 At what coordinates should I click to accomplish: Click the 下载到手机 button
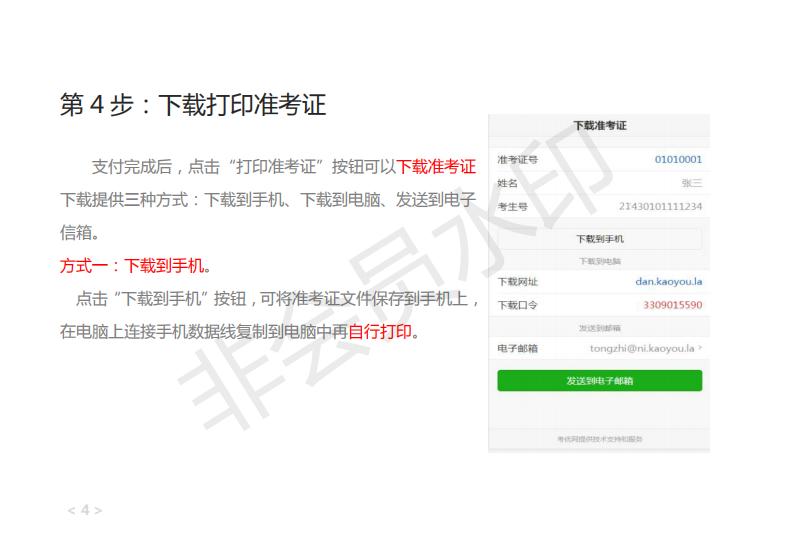(x=600, y=239)
